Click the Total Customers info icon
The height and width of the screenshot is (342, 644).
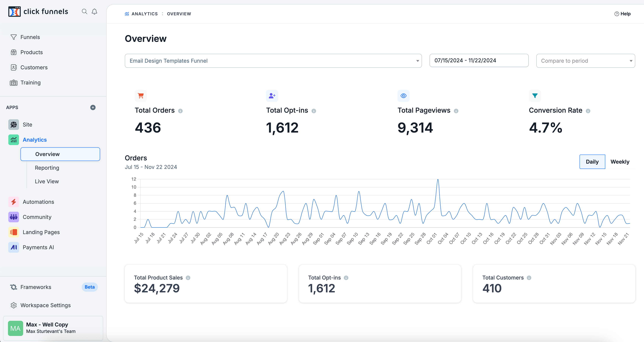529,278
